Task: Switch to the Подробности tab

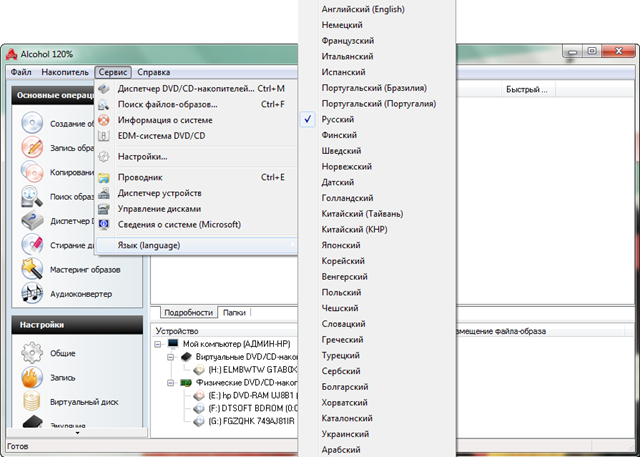Action: pyautogui.click(x=188, y=313)
